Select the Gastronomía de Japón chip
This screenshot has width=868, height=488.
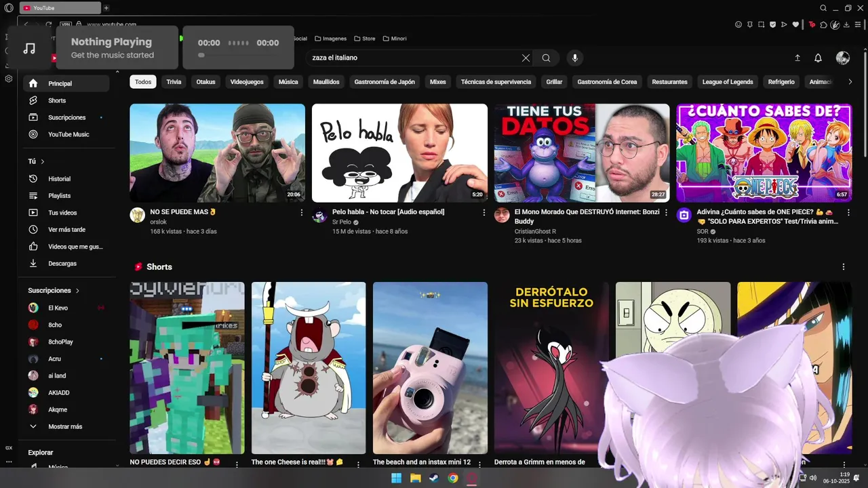(384, 82)
